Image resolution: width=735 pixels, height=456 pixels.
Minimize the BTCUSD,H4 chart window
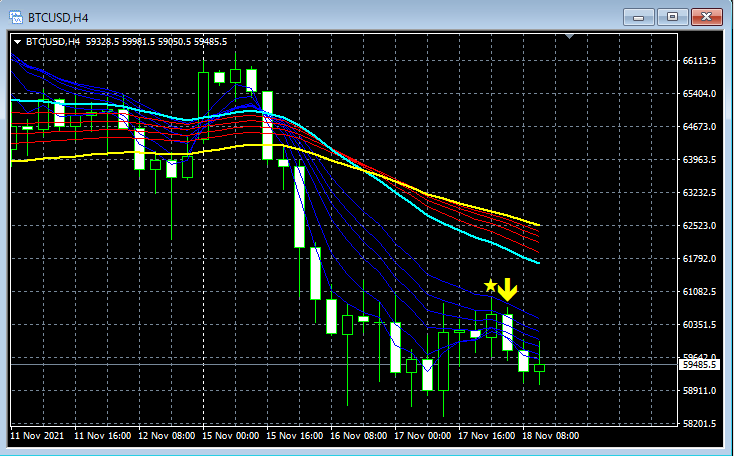click(x=638, y=17)
